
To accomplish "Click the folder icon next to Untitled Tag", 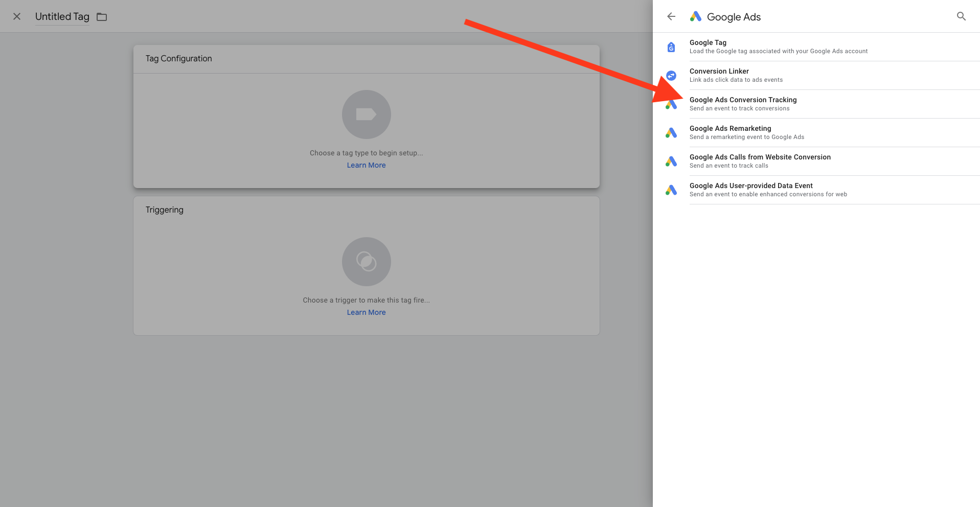I will coord(102,17).
